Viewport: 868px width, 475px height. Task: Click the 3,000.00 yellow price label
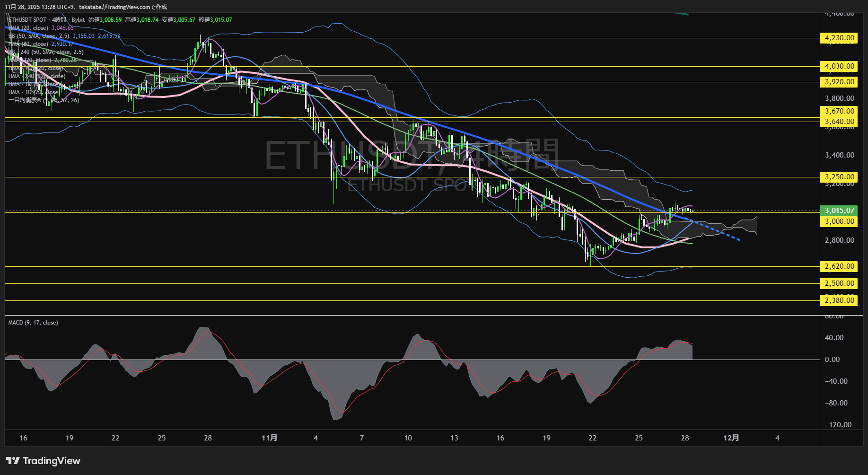click(838, 220)
